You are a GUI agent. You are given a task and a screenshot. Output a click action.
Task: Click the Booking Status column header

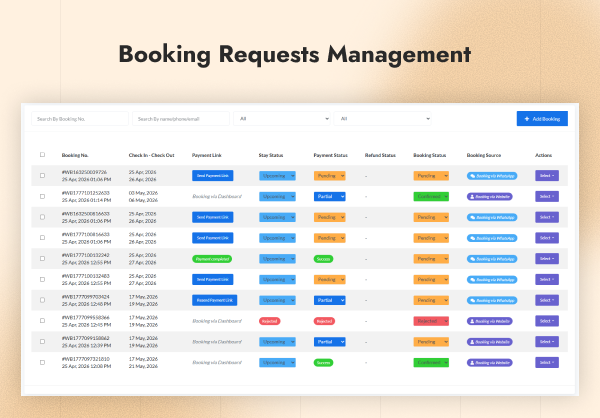(x=430, y=155)
